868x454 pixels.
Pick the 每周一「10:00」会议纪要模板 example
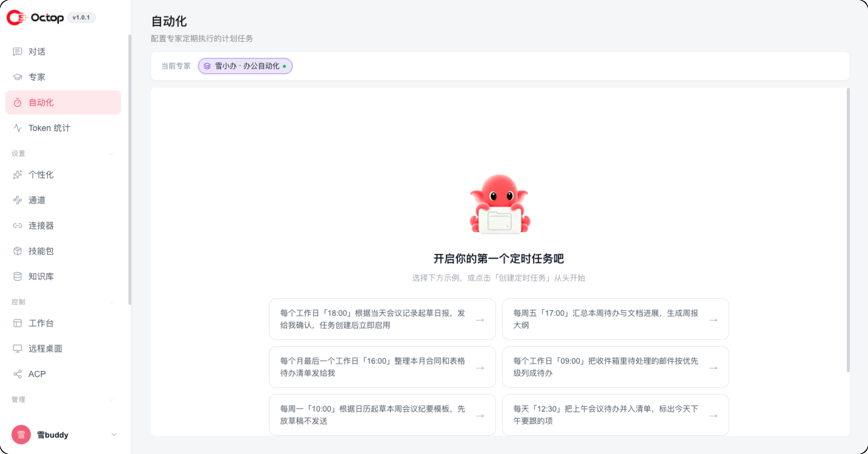382,415
